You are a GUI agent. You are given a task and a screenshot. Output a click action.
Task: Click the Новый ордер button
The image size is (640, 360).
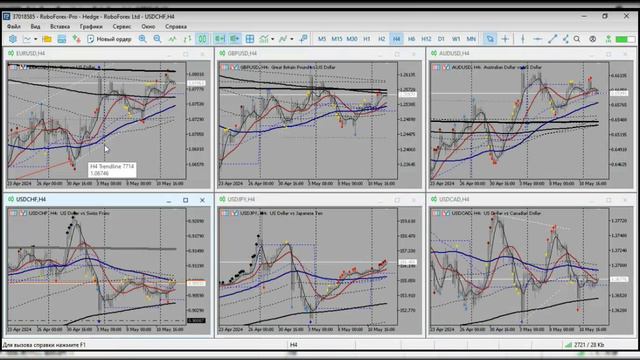(x=109, y=39)
